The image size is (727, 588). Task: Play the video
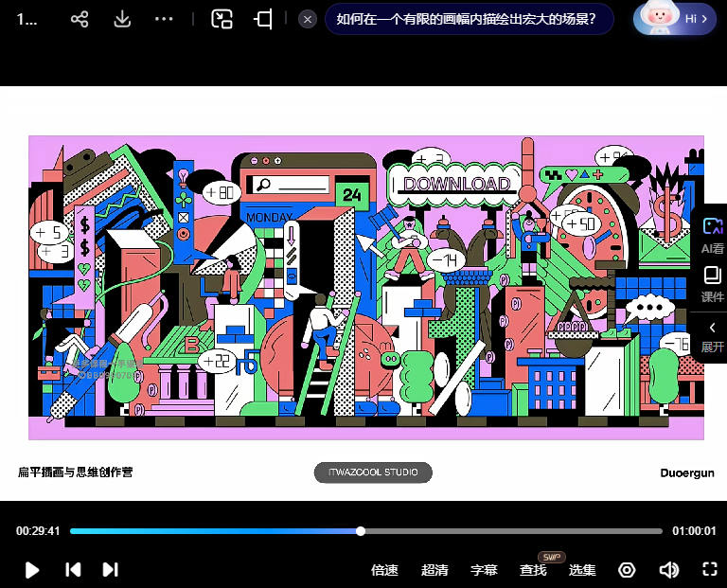tap(32, 569)
